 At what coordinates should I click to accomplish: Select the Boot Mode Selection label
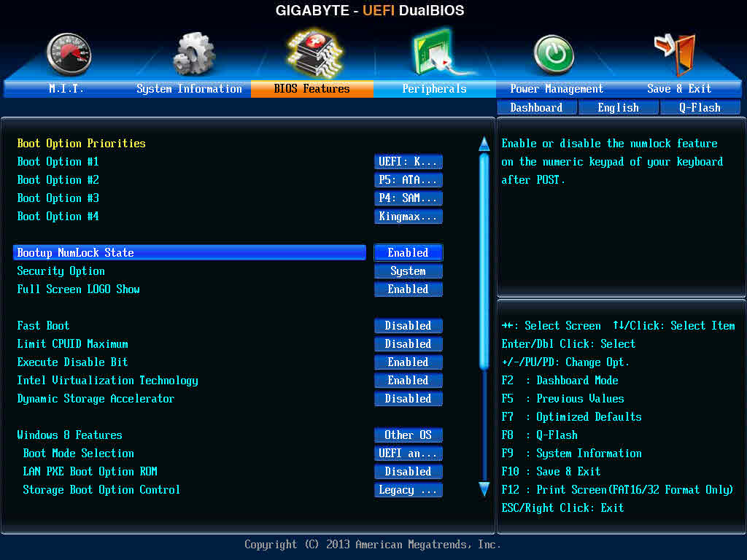coord(79,454)
